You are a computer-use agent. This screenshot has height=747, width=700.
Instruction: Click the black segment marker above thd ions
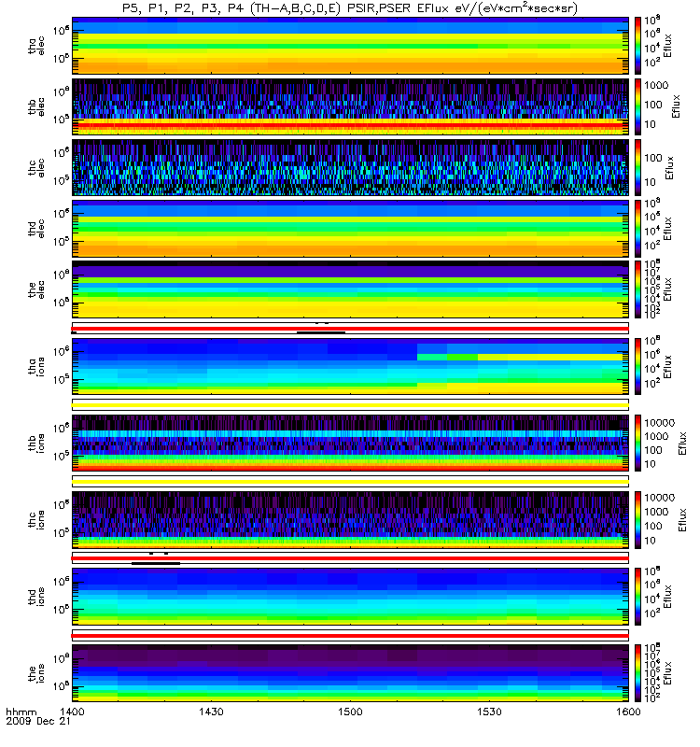click(156, 564)
